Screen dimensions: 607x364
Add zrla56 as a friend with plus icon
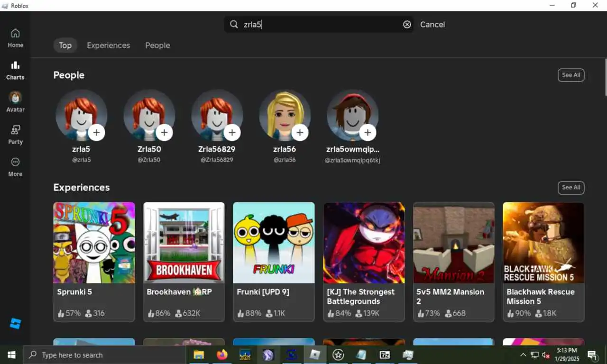point(300,132)
